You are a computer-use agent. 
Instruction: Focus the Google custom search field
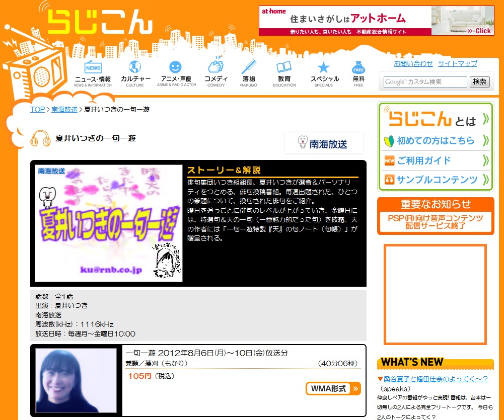pos(425,82)
